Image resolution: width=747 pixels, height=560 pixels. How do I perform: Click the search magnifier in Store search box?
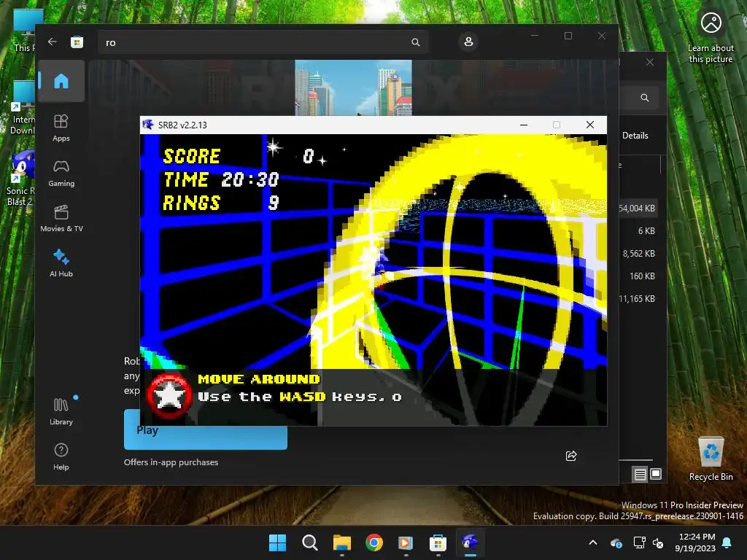(415, 42)
